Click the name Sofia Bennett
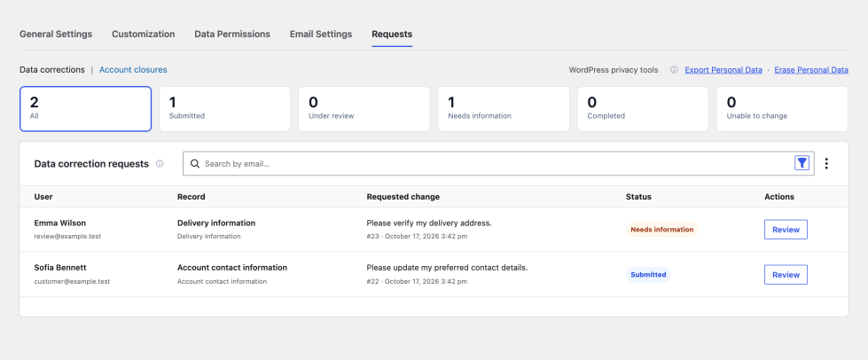Viewport: 868px width, 360px height. point(60,268)
